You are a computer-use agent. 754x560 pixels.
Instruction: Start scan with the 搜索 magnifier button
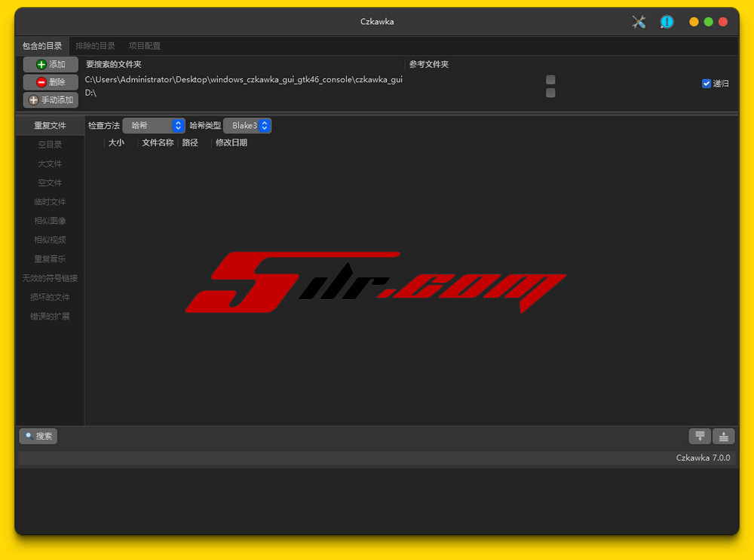click(x=38, y=436)
